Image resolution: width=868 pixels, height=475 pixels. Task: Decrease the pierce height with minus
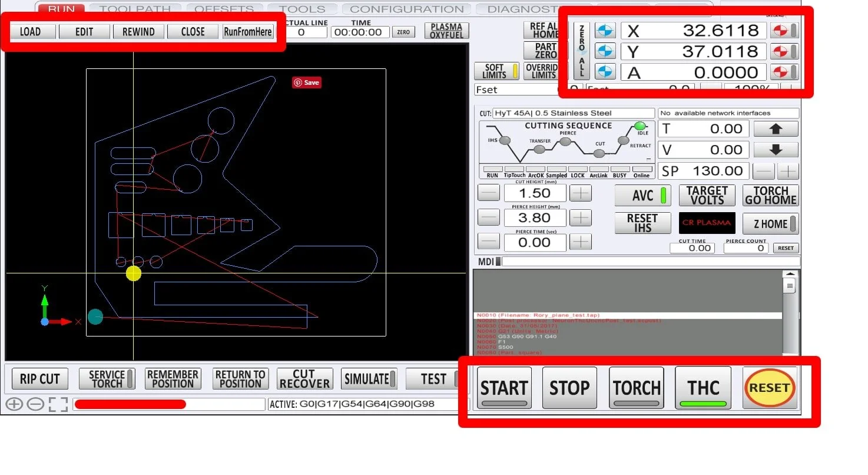[489, 217]
